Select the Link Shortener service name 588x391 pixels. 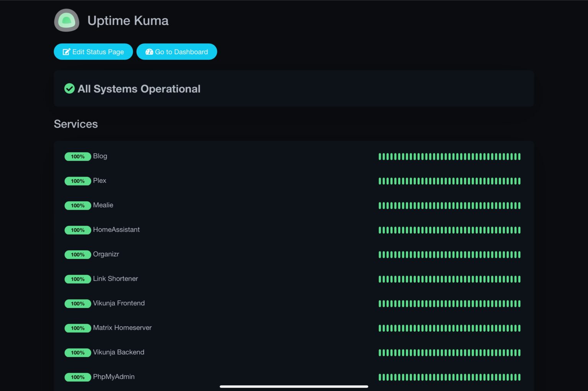coord(115,279)
